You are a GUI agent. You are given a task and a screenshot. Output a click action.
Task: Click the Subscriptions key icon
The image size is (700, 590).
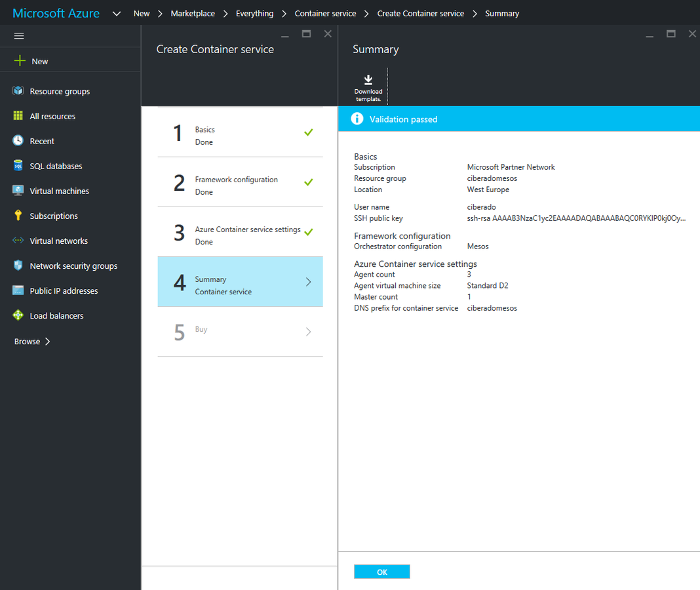point(18,215)
